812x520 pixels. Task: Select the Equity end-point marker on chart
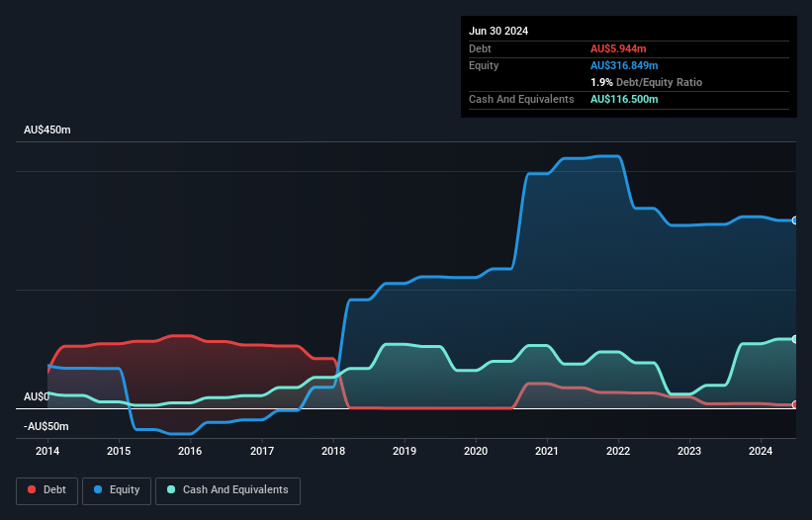(795, 220)
